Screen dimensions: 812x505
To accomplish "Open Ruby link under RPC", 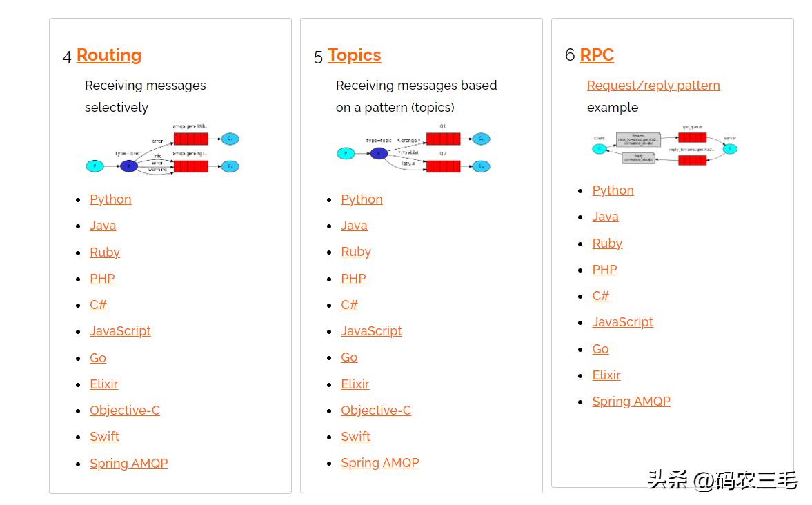I will coord(607,244).
